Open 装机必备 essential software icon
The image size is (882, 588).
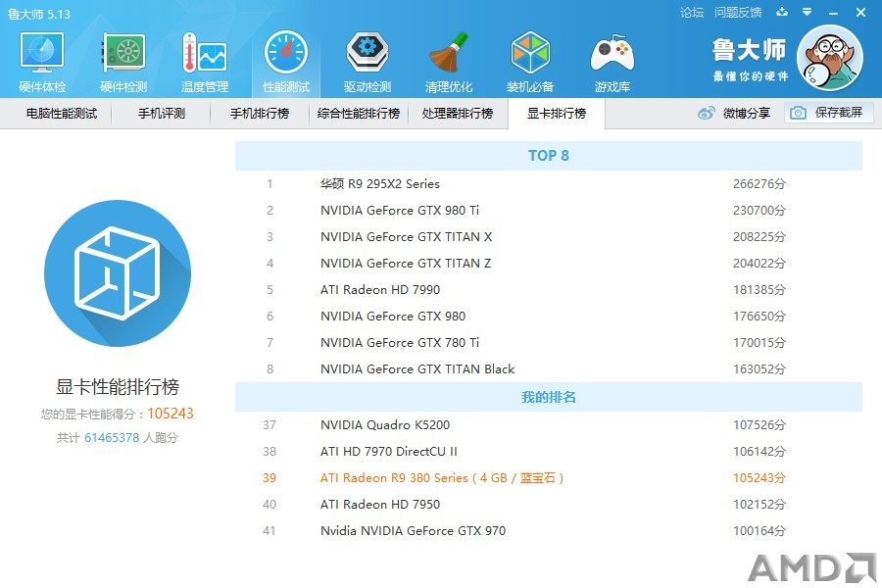click(x=530, y=62)
